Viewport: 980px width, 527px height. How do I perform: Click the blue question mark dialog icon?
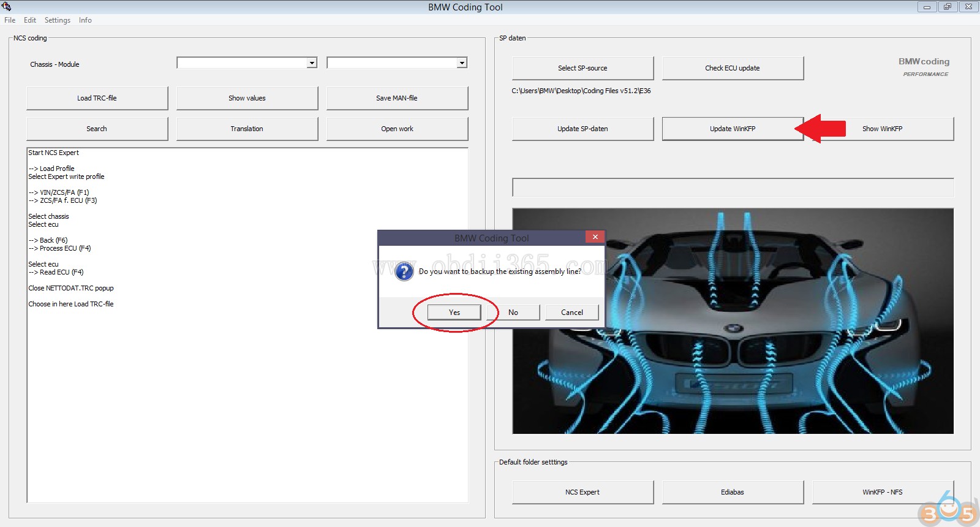coord(404,271)
